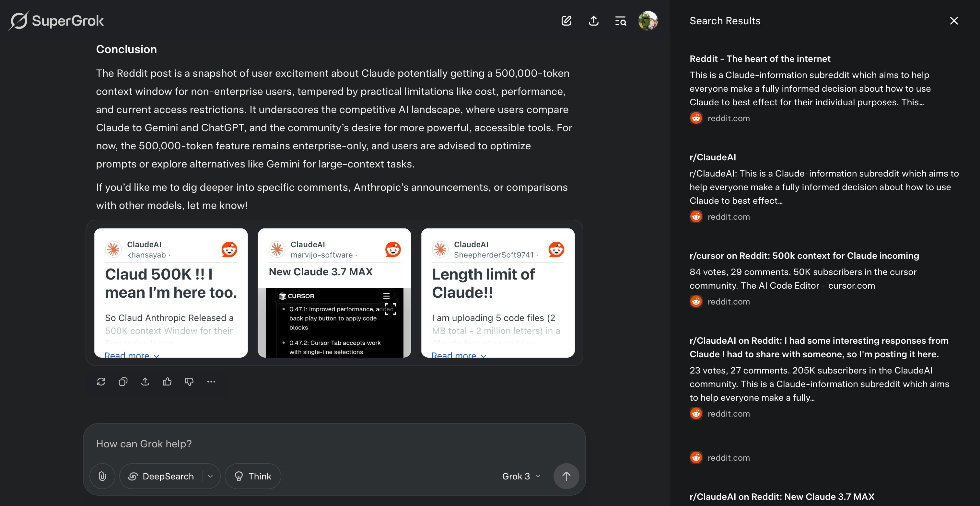Screen dimensions: 980x506
Task: Open Reddit - The heart of the internet result
Action: (760, 59)
